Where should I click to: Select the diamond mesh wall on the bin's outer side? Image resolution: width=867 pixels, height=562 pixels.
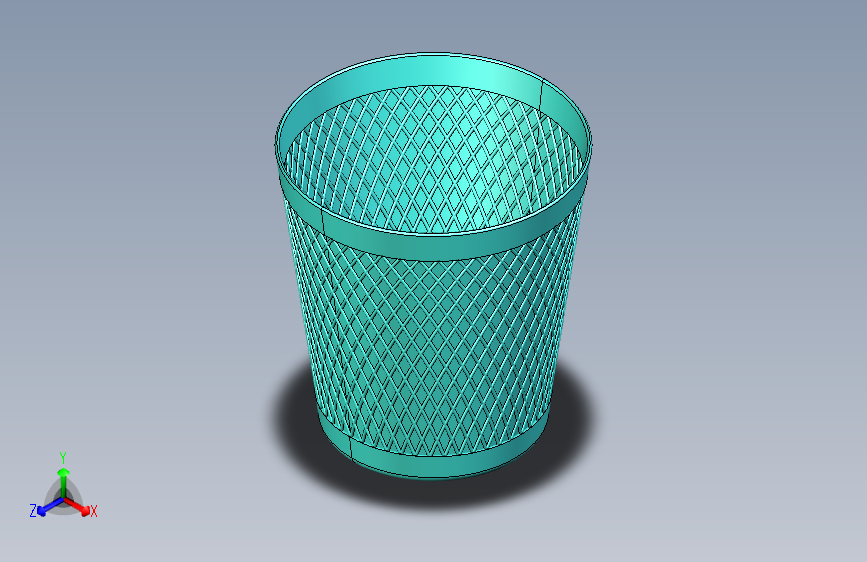[x=434, y=354]
